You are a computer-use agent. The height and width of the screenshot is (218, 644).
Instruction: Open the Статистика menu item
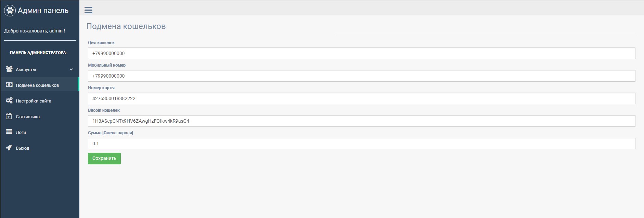[x=40, y=117]
